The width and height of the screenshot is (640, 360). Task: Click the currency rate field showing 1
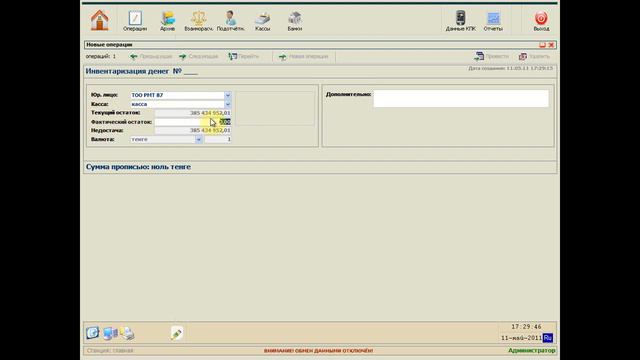pyautogui.click(x=218, y=139)
